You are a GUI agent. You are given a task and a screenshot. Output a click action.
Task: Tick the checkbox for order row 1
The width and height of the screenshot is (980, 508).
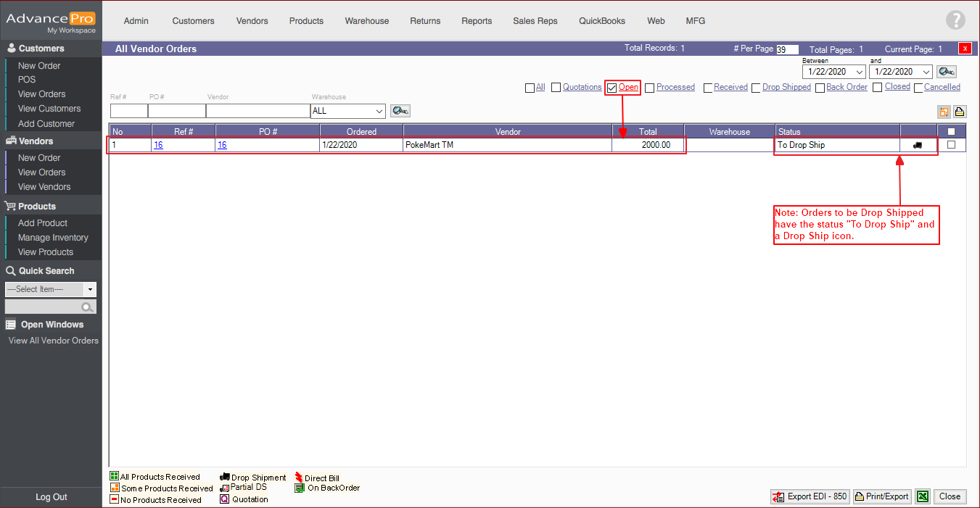[951, 145]
